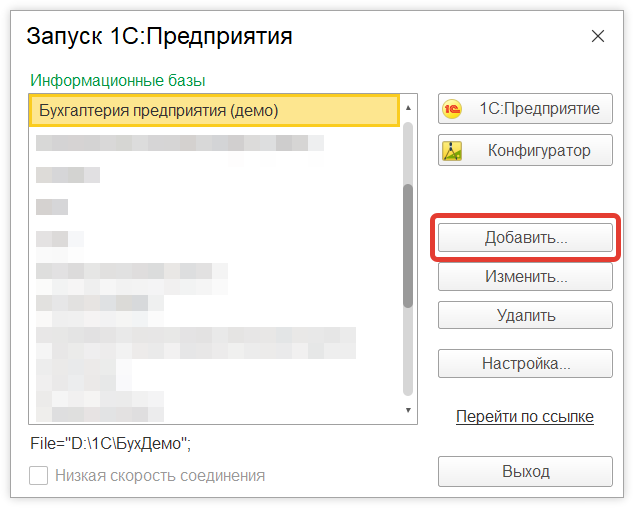Open the Настройка... dialog
633x508 pixels.
[x=525, y=363]
